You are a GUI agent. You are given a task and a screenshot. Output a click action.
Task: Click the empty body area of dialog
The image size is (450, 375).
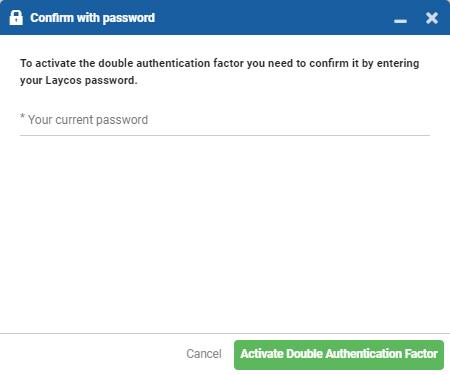225,233
